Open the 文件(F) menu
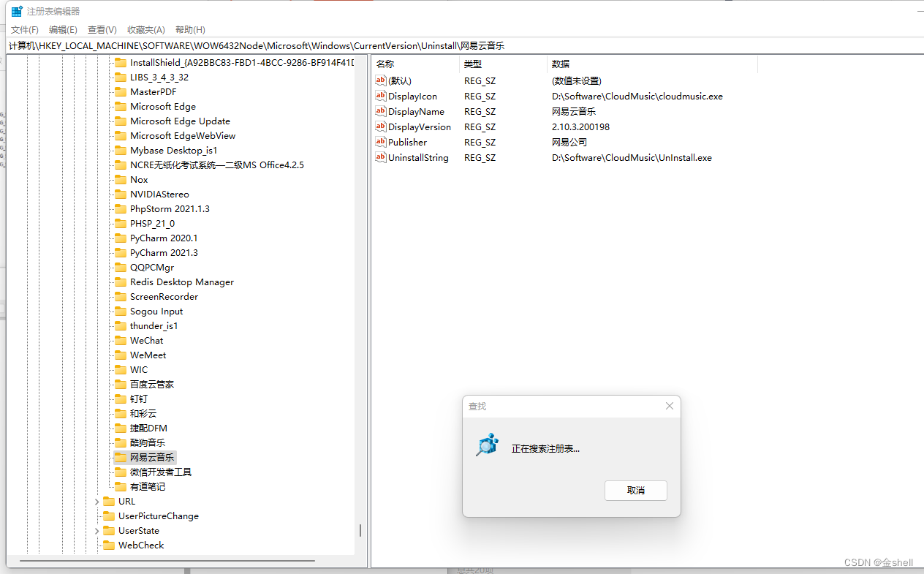924x574 pixels. pyautogui.click(x=25, y=30)
